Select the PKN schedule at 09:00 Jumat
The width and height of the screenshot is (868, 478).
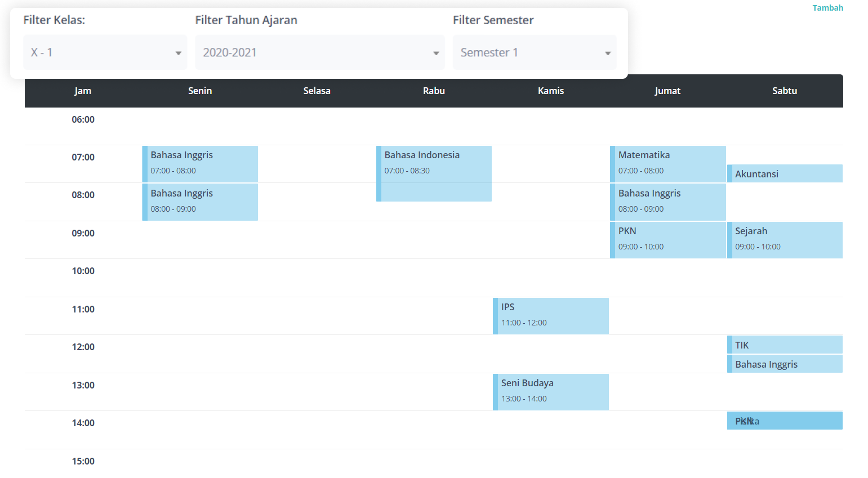668,239
